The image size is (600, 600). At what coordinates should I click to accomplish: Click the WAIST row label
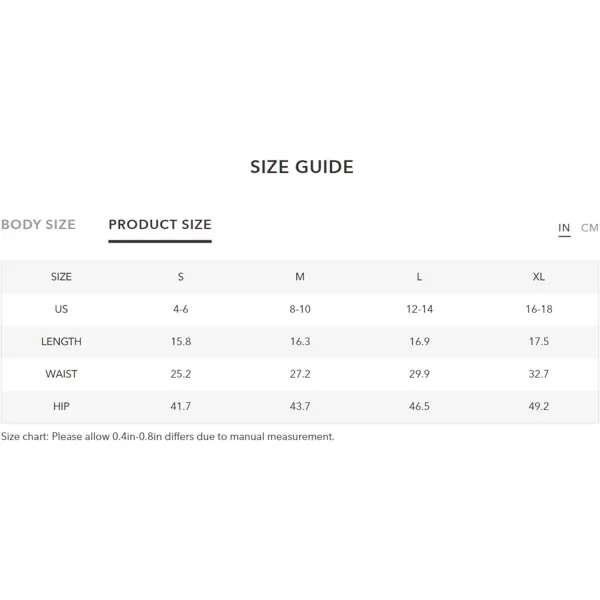(x=61, y=374)
